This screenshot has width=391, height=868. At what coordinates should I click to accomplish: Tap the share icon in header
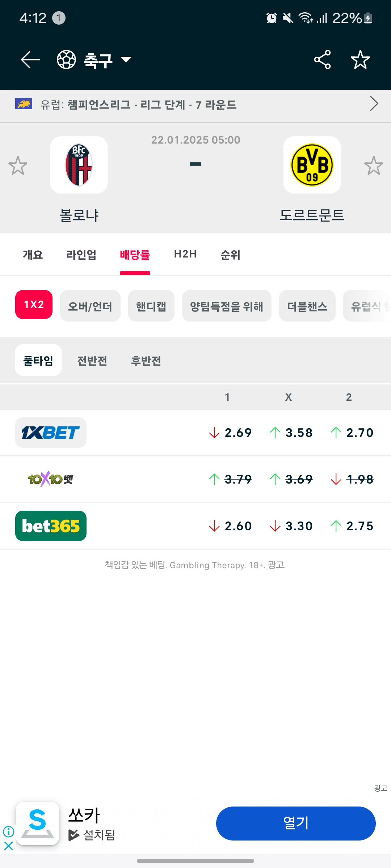322,60
